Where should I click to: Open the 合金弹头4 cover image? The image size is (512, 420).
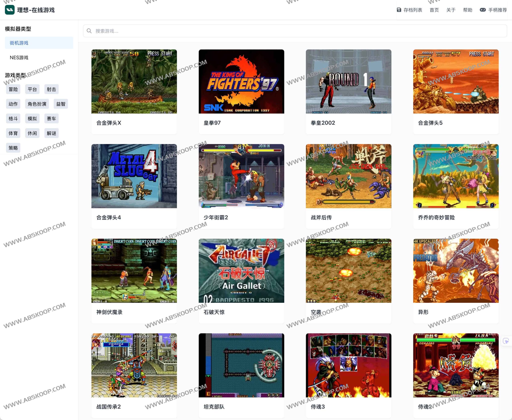pyautogui.click(x=134, y=176)
